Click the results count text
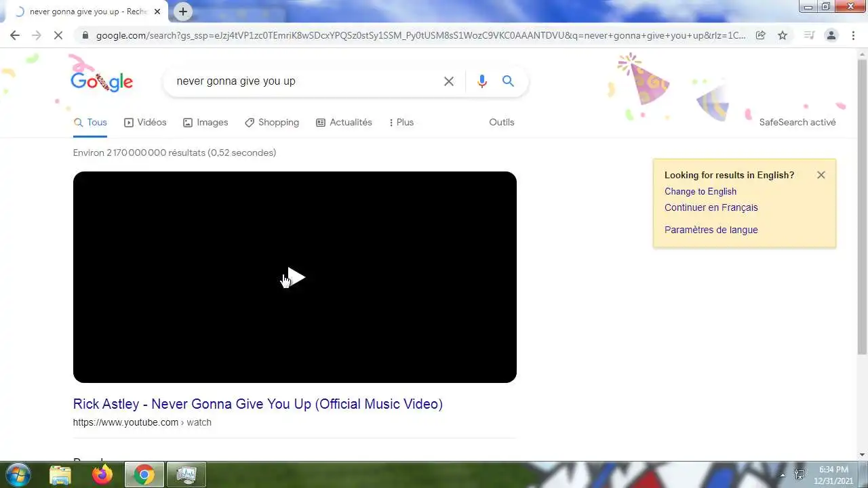The height and width of the screenshot is (488, 868). (174, 152)
